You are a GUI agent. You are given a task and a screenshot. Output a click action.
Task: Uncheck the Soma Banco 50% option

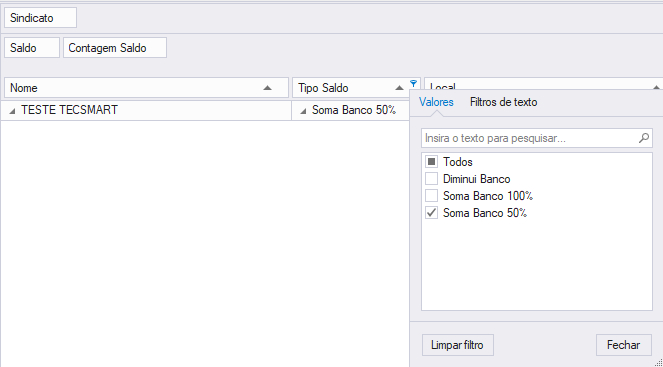point(431,213)
